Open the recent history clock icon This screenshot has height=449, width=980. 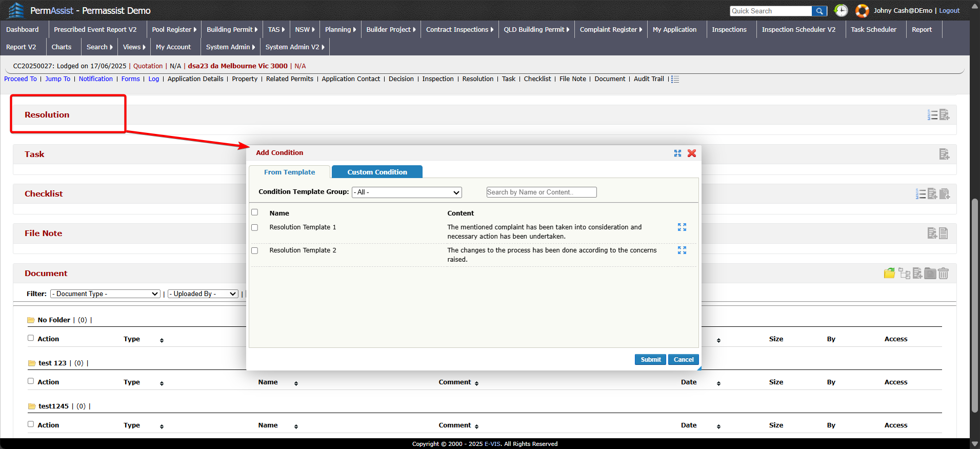tap(841, 11)
